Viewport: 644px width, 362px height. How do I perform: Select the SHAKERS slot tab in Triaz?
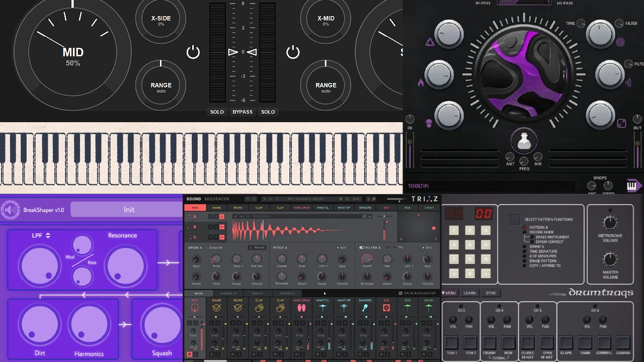pos(365,208)
